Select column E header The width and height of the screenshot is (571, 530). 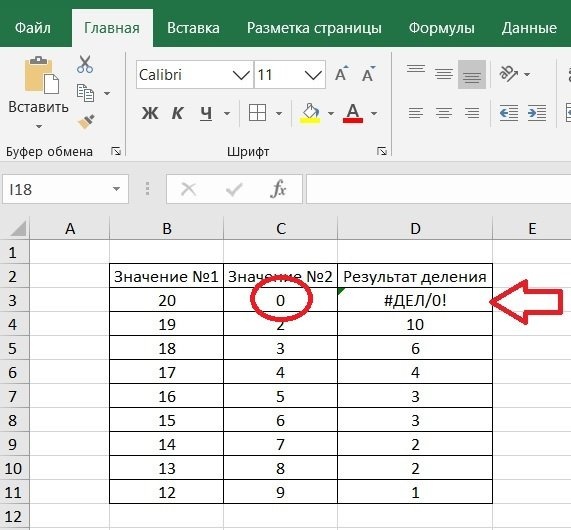[x=532, y=229]
